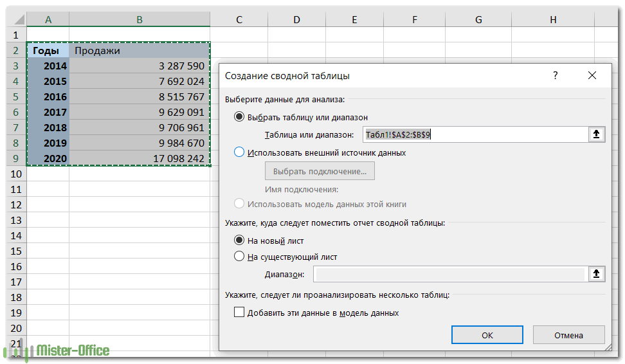
Task: Click collapse icon beside Таблица или диапазон field
Action: 596,134
